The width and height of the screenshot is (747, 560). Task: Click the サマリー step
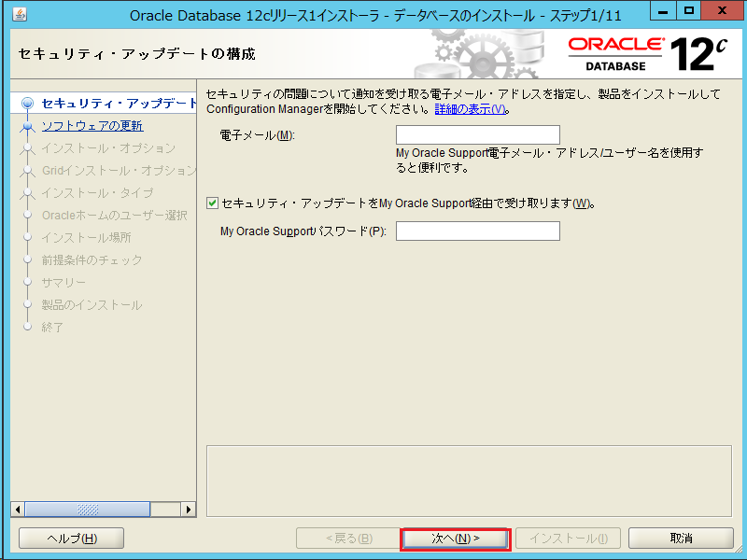[63, 283]
